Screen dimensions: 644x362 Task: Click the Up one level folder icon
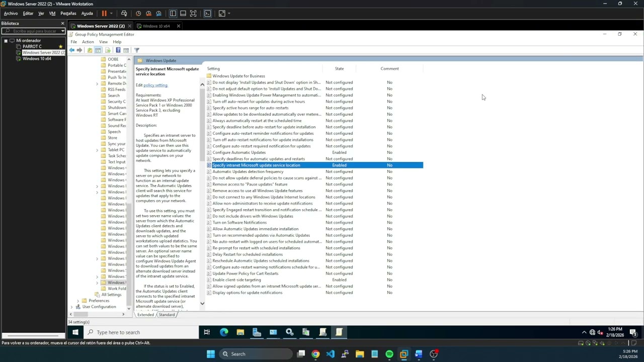[90, 50]
